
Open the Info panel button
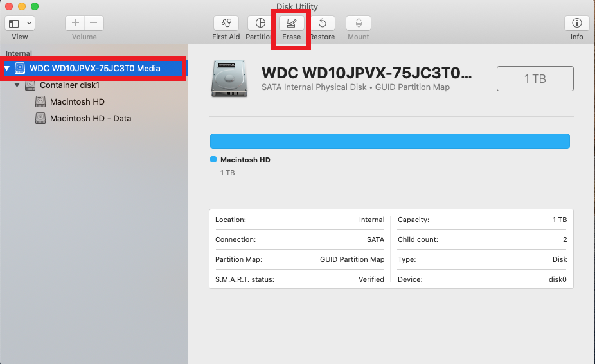576,24
